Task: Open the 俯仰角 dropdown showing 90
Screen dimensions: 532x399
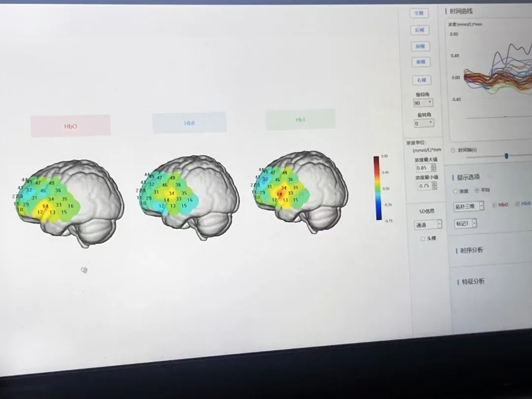Action: click(x=423, y=103)
